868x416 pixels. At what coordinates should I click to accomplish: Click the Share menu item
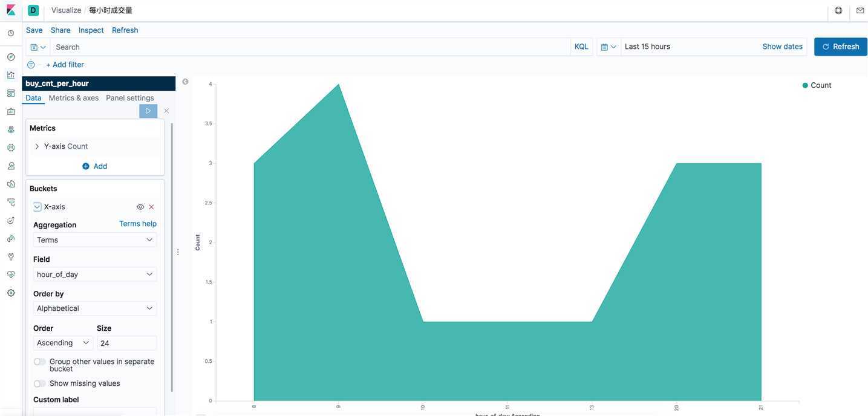60,30
